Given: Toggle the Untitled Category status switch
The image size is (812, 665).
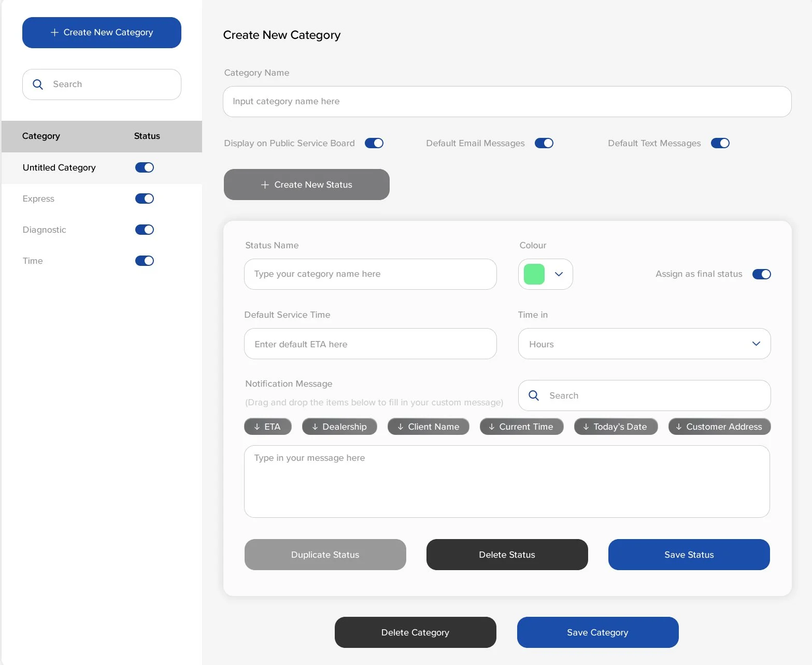Looking at the screenshot, I should [145, 167].
